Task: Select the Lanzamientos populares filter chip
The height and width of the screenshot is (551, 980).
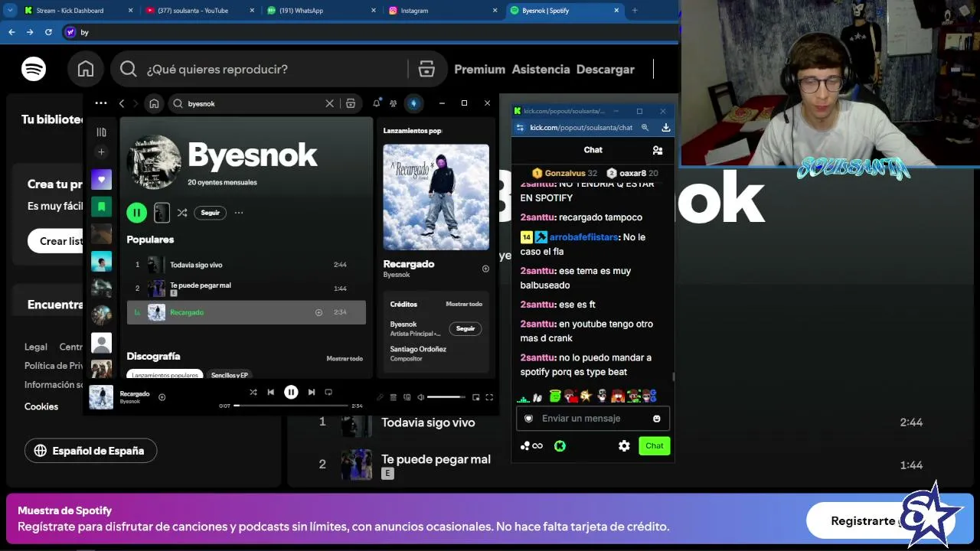Action: 165,375
